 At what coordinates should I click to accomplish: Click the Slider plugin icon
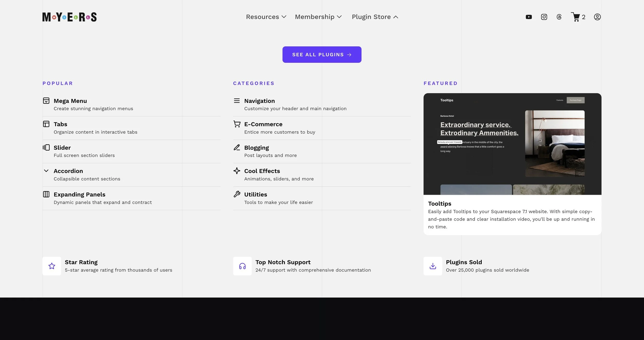pyautogui.click(x=46, y=147)
